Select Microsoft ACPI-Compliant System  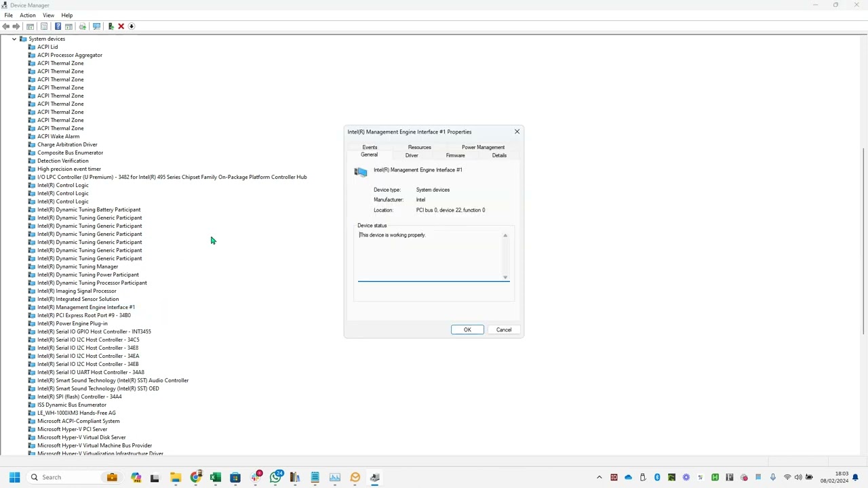(79, 421)
